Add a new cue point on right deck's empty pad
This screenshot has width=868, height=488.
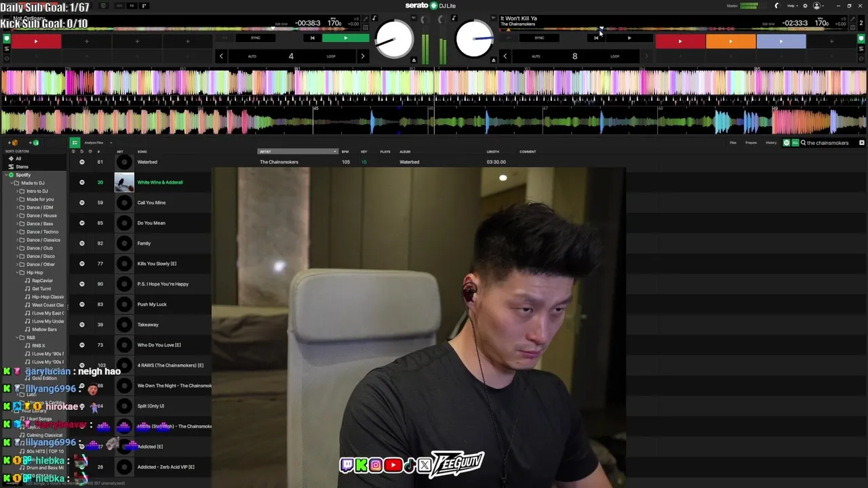pos(831,41)
